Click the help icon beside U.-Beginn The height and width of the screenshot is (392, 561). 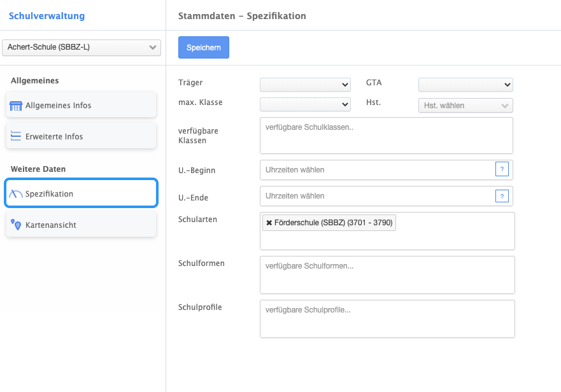point(502,169)
